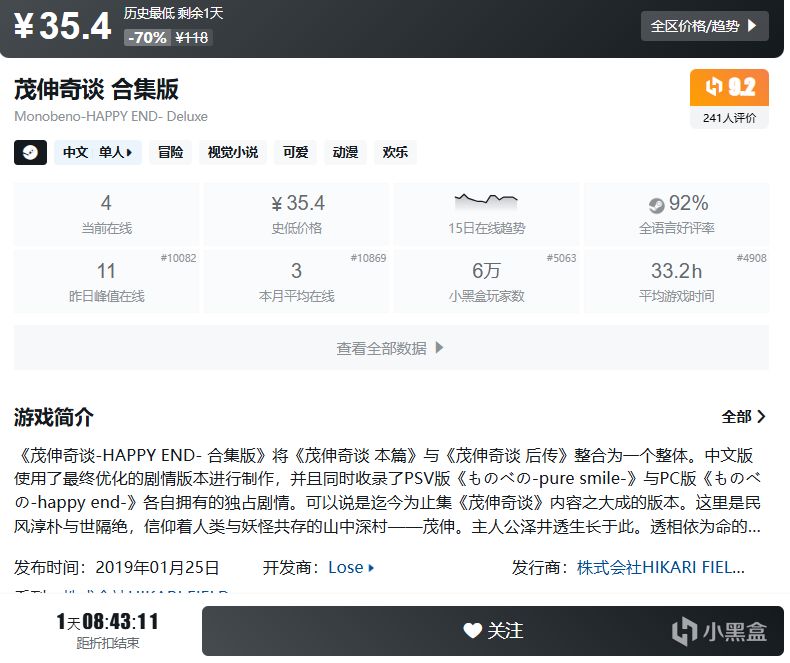Viewport: 790px width, 663px height.
Task: Open the 9.2 rating score badge
Action: click(x=729, y=87)
